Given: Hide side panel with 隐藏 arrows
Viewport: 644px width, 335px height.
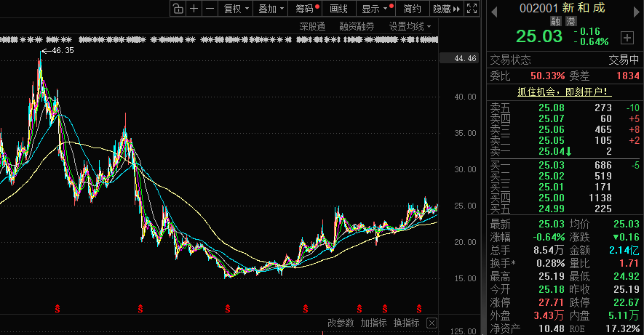Looking at the screenshot, I should click(445, 9).
